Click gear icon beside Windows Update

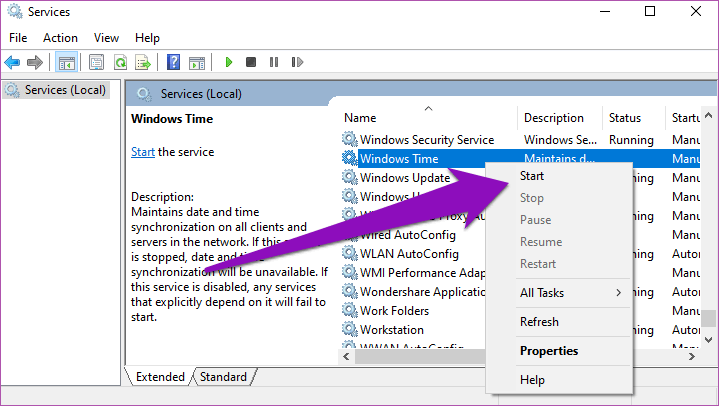click(349, 177)
